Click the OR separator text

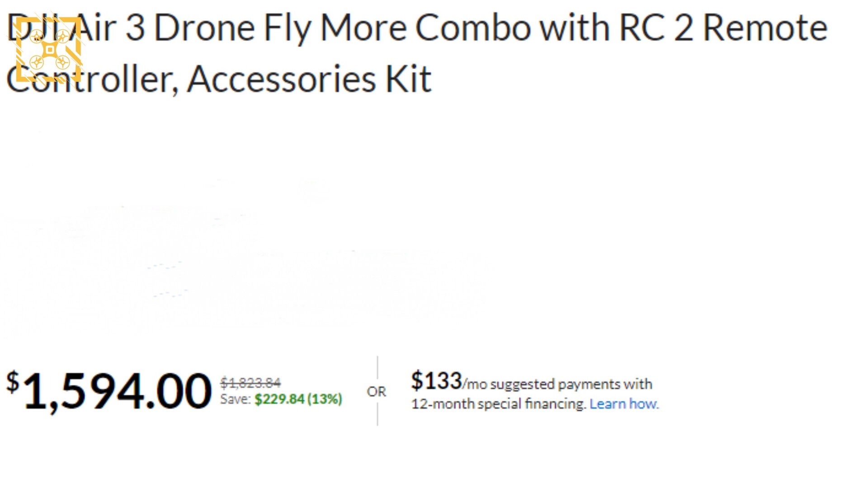click(377, 391)
